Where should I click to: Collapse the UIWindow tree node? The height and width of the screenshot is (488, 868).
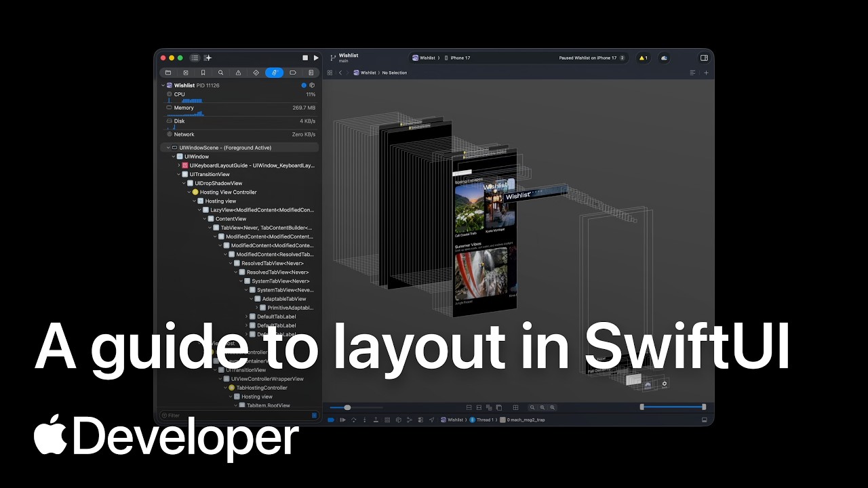(173, 157)
